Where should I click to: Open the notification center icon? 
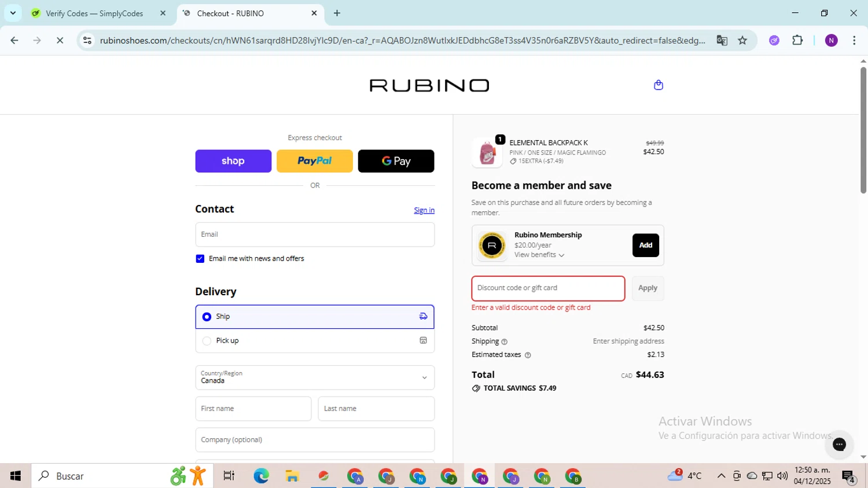click(849, 476)
